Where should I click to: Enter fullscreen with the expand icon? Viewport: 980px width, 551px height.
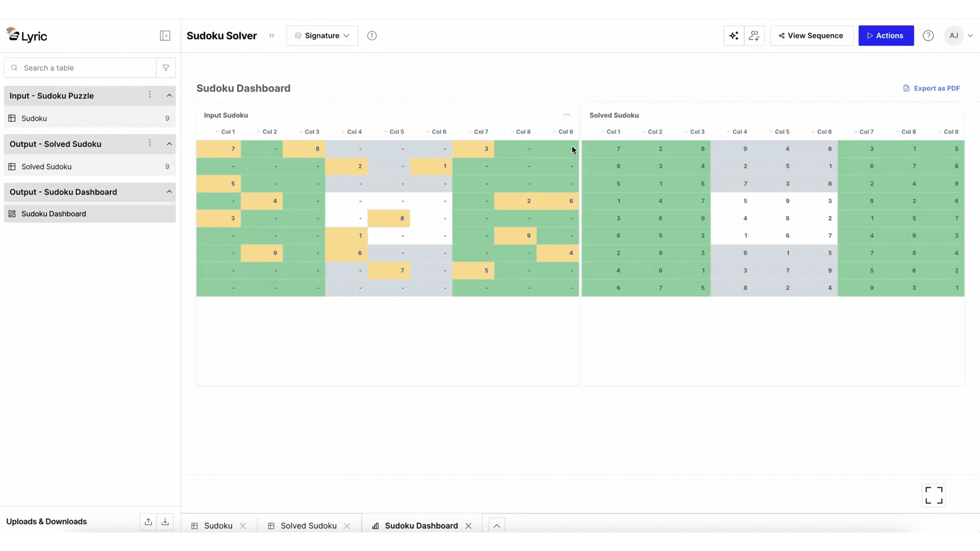[934, 495]
